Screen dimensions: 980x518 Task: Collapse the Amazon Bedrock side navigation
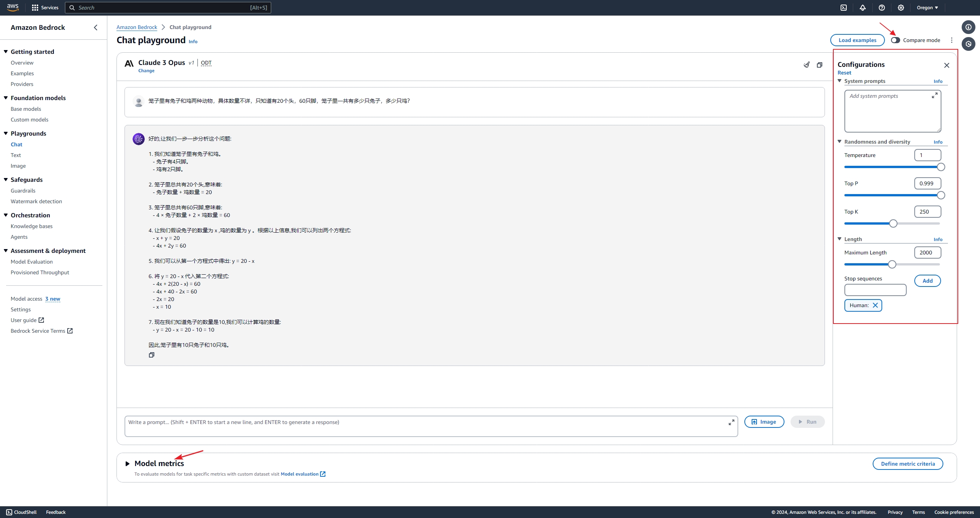click(95, 28)
